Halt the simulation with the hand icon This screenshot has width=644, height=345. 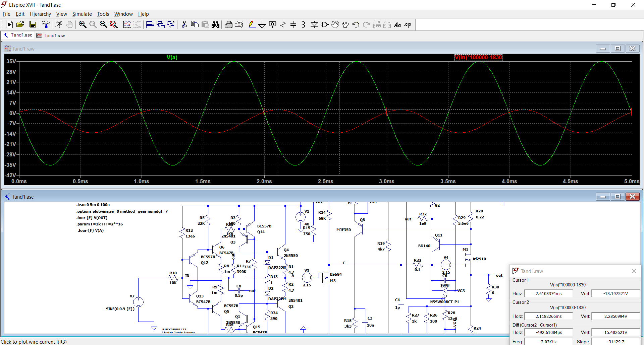[69, 24]
